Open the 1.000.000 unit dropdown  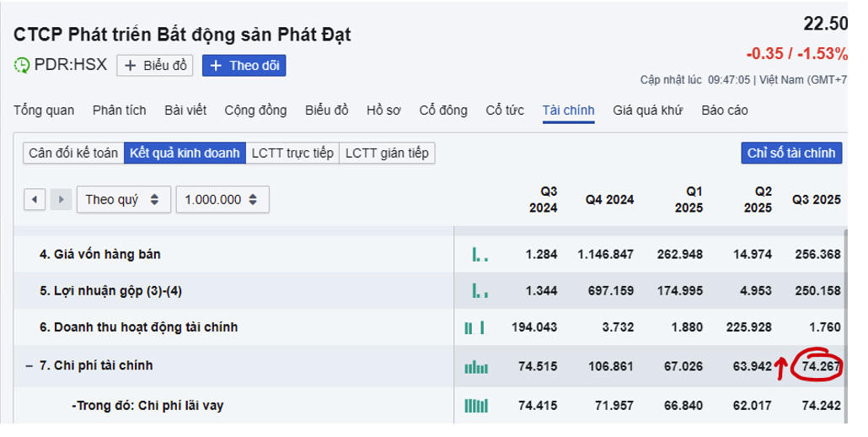coord(222,200)
